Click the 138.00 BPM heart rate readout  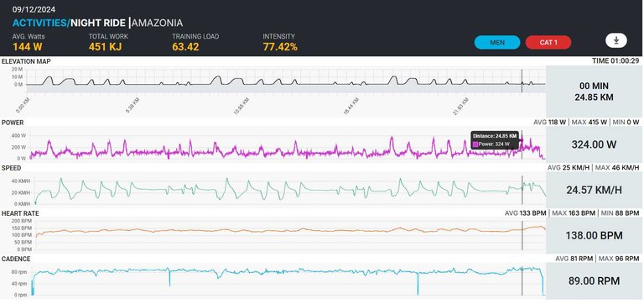tap(594, 235)
